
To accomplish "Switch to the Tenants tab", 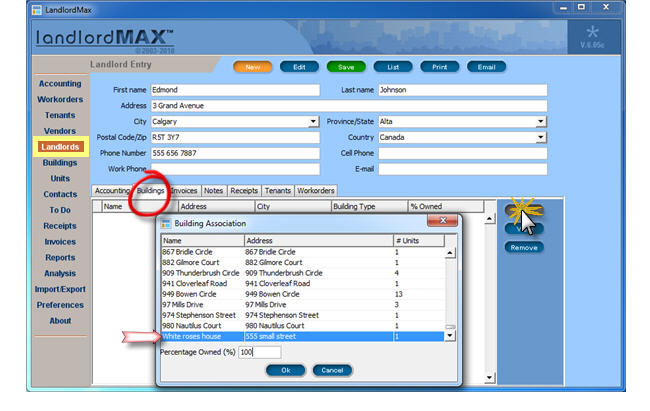I will (278, 191).
